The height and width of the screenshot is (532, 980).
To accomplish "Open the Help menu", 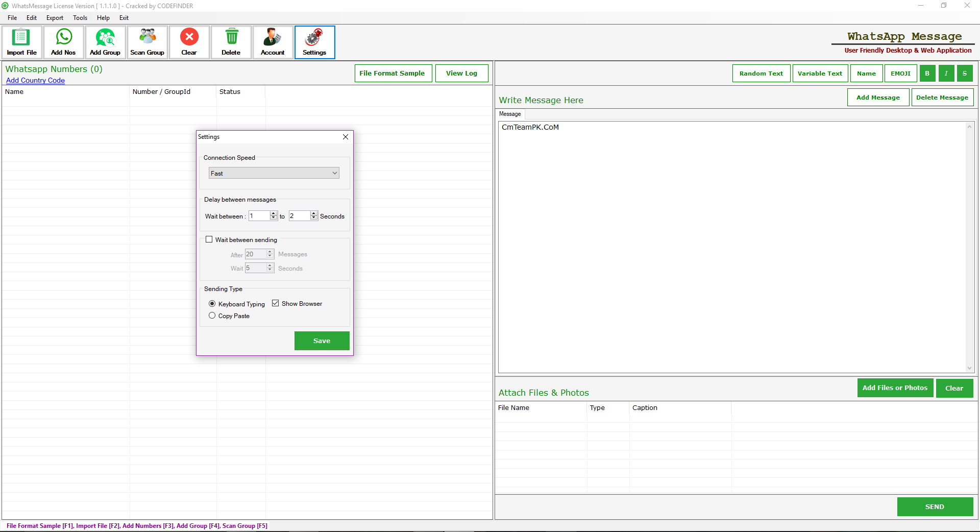I will click(103, 18).
